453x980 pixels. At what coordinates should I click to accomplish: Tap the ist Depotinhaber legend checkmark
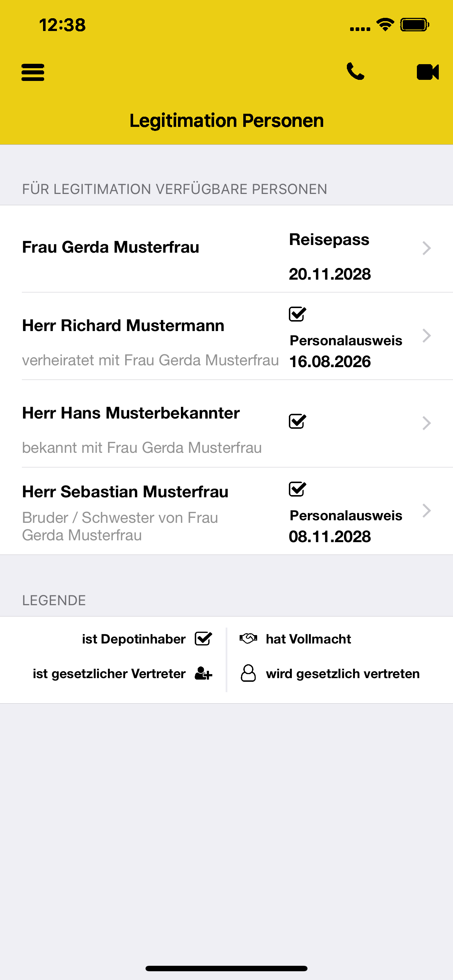(x=203, y=639)
